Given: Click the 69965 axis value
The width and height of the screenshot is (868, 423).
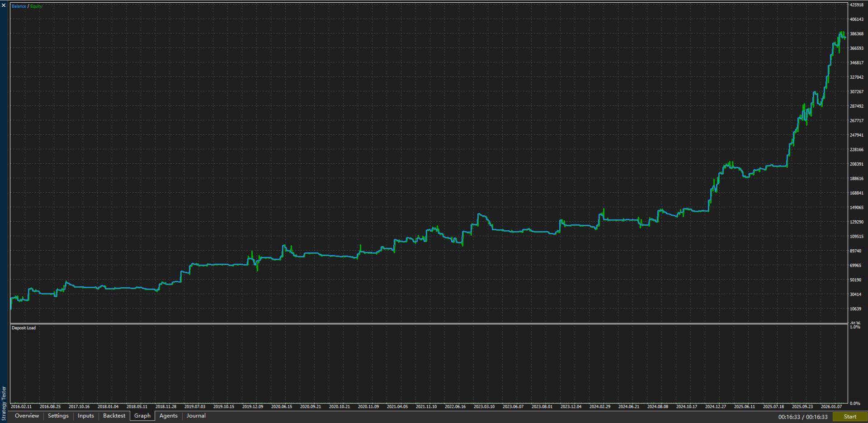Looking at the screenshot, I should point(856,266).
